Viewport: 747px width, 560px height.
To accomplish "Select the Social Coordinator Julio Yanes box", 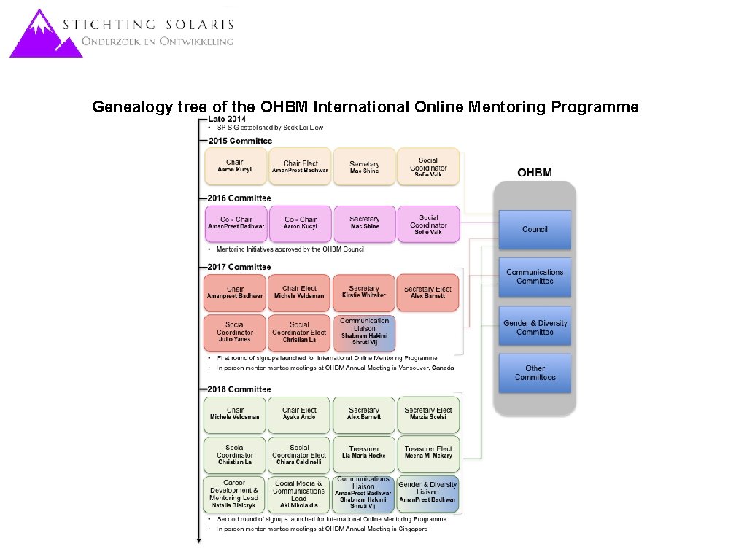I will click(x=235, y=332).
